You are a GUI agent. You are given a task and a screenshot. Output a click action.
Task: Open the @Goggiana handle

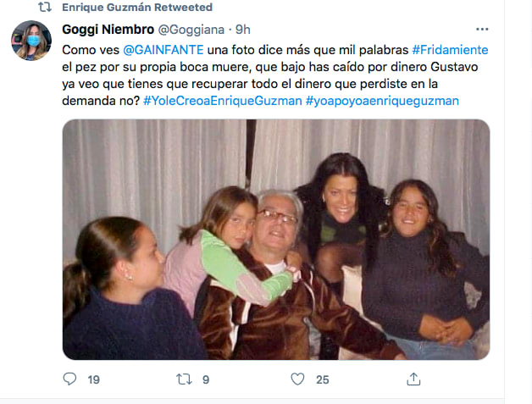(x=191, y=30)
